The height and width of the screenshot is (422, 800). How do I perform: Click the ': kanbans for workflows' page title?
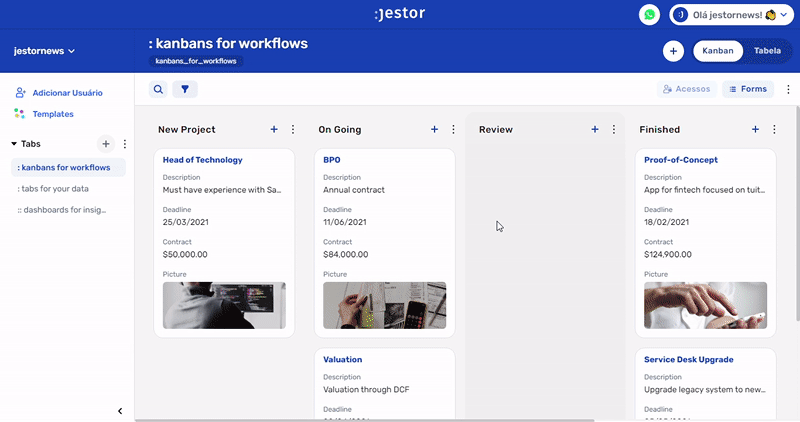point(228,43)
